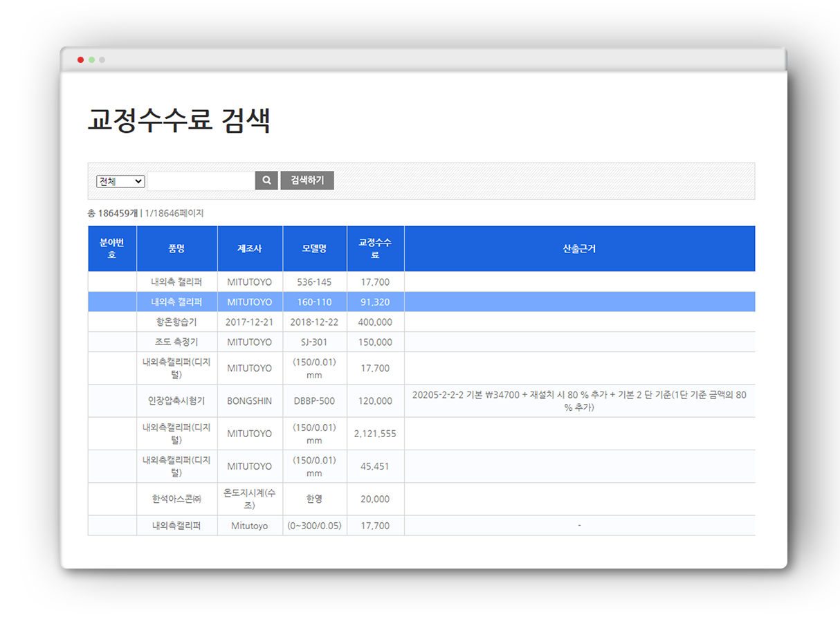Select the model cell 536-145
The image size is (840, 617).
point(314,282)
